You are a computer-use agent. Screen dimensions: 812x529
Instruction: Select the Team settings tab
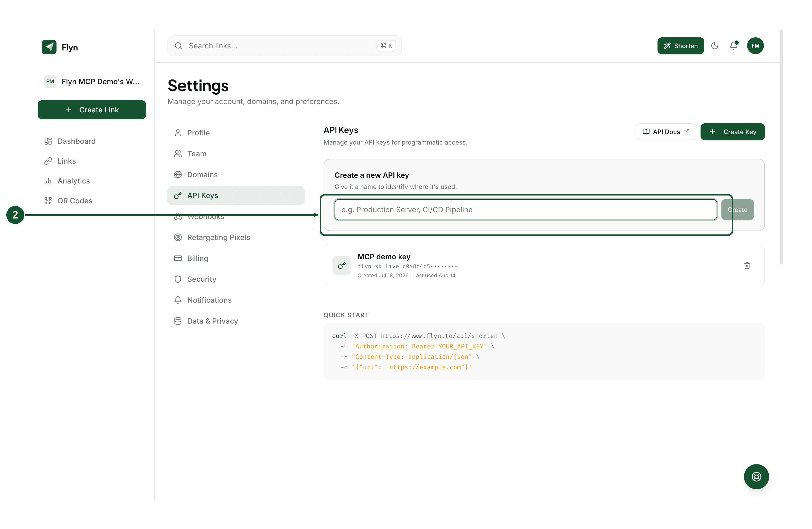point(236,154)
